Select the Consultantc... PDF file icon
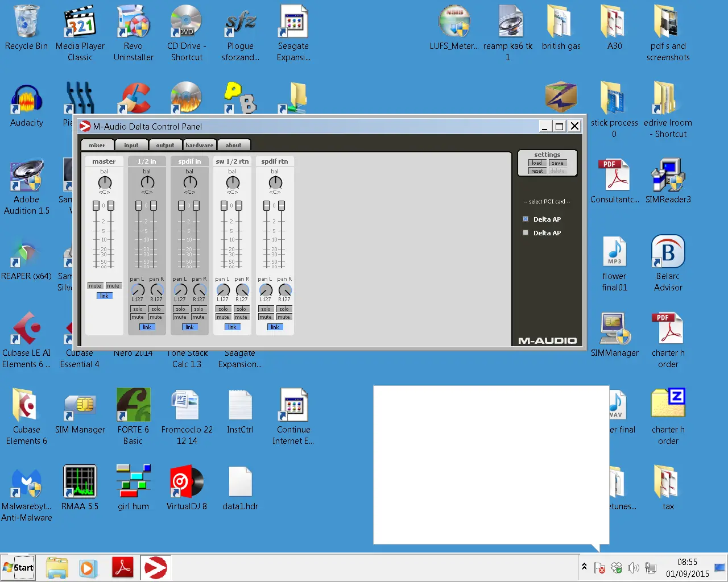Viewport: 728px width, 582px height. [615, 182]
